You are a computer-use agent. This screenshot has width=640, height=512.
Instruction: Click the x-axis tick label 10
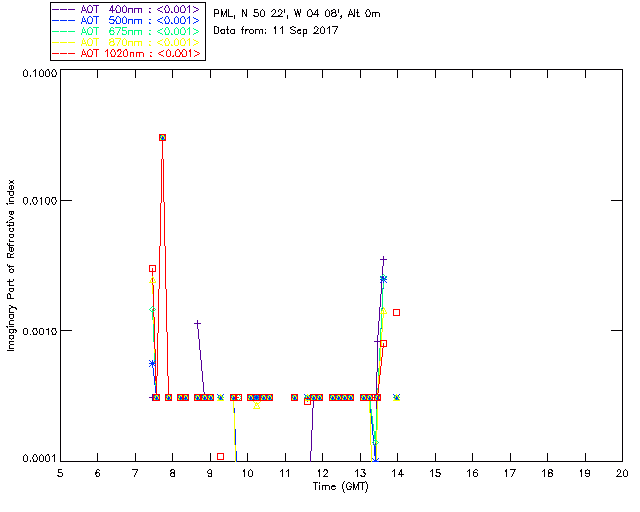[x=247, y=473]
